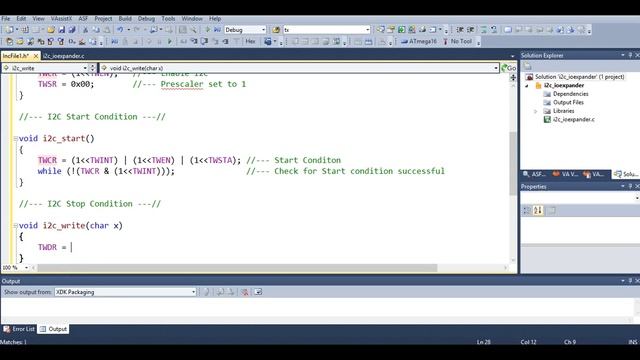Switch to the VA V... panel tab
Image resolution: width=640 pixels, height=360 pixels.
(x=565, y=174)
